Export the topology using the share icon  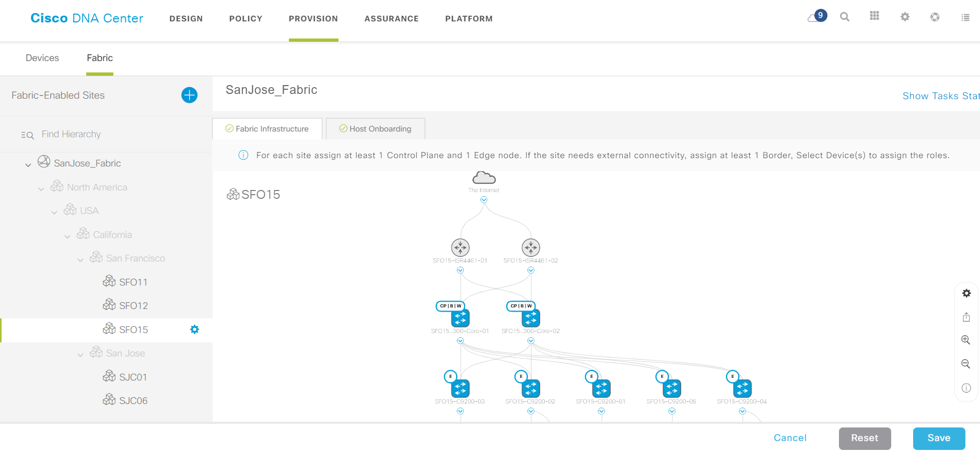pyautogui.click(x=966, y=317)
